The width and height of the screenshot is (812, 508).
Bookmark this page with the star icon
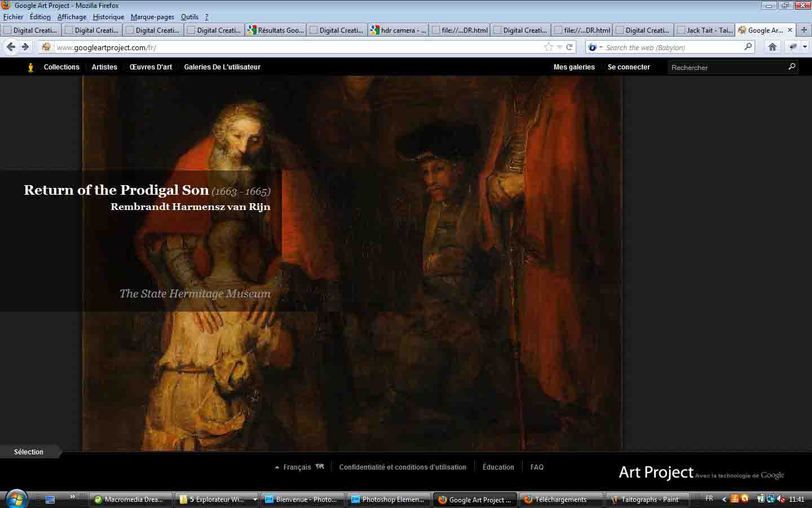[548, 47]
